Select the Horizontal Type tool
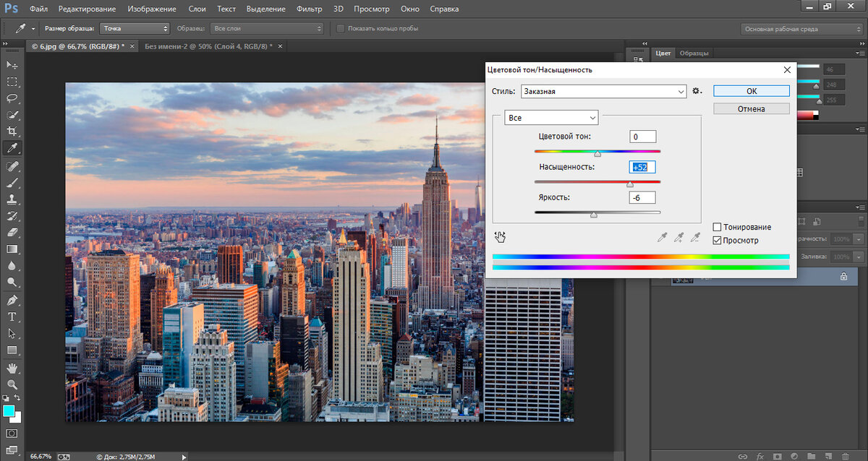The image size is (868, 461). coord(12,316)
